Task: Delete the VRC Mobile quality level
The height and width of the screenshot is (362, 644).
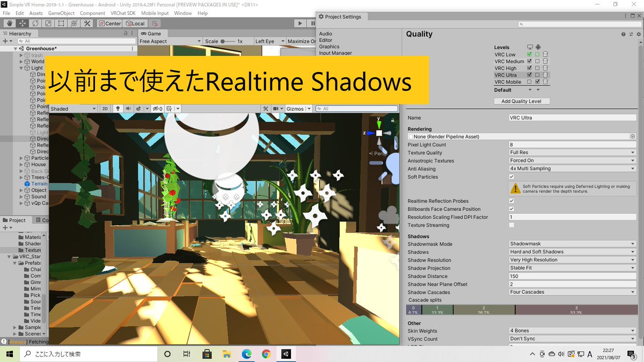Action: point(545,82)
